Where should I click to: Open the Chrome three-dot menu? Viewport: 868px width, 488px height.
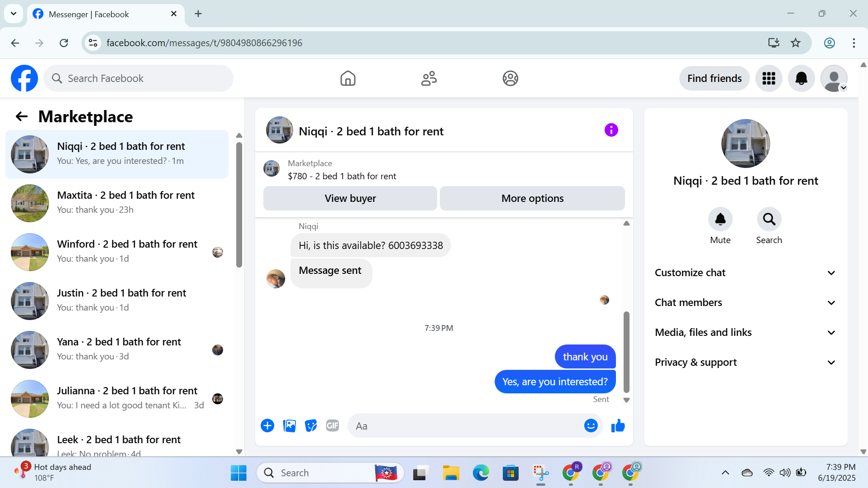[854, 43]
